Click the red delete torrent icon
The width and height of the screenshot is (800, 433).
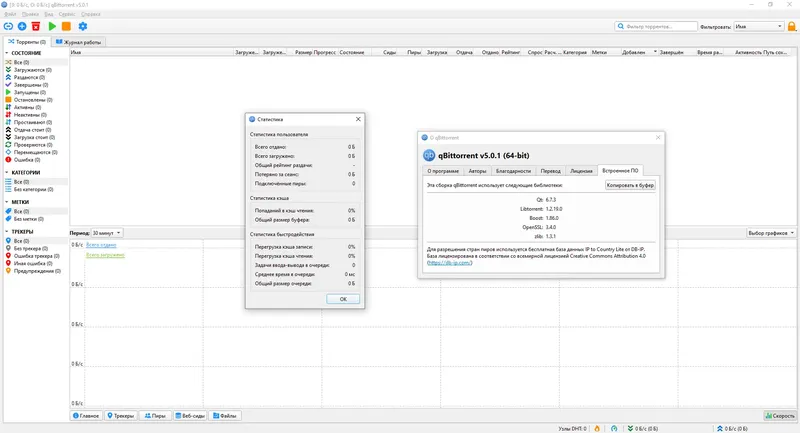36,26
